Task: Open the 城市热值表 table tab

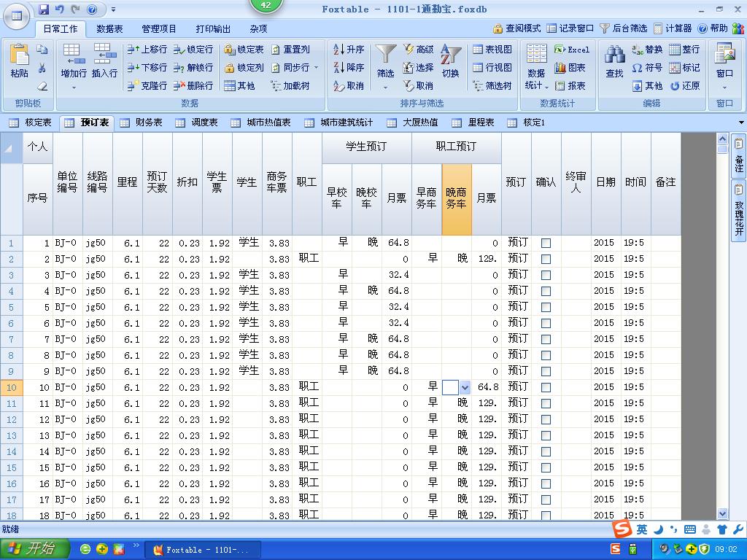Action: pyautogui.click(x=261, y=122)
